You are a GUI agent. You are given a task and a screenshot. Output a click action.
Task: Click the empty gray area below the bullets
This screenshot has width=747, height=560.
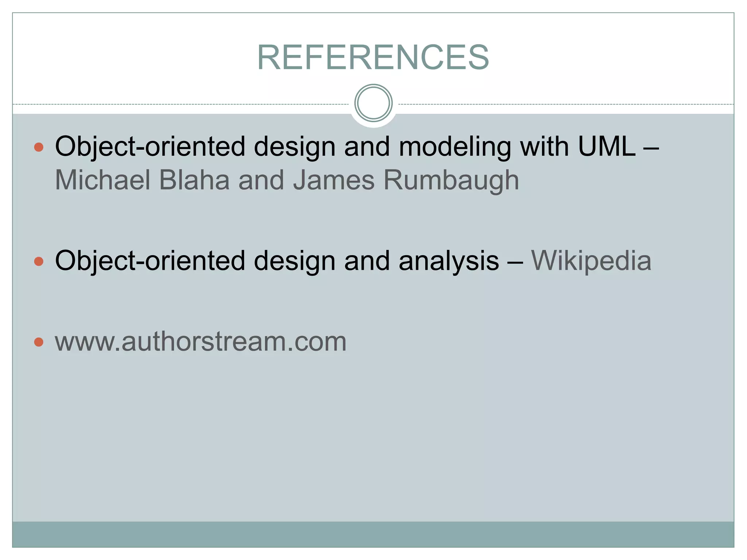373,437
